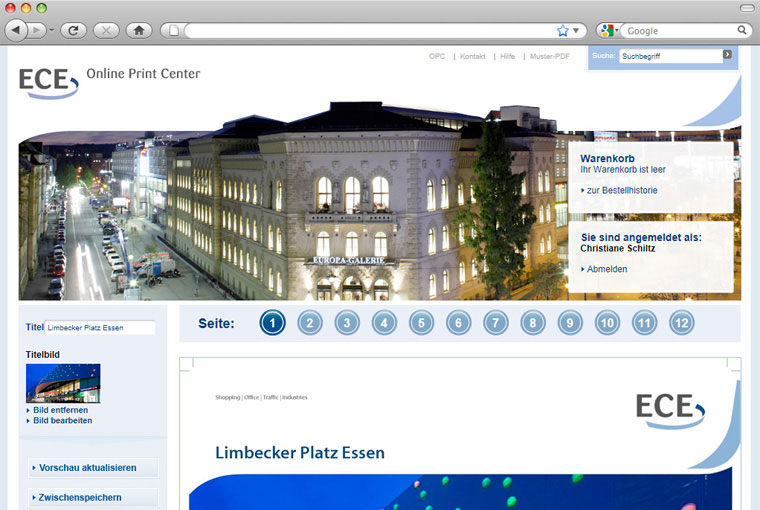Reload the page with the refresh icon
This screenshot has height=510, width=760.
click(73, 31)
